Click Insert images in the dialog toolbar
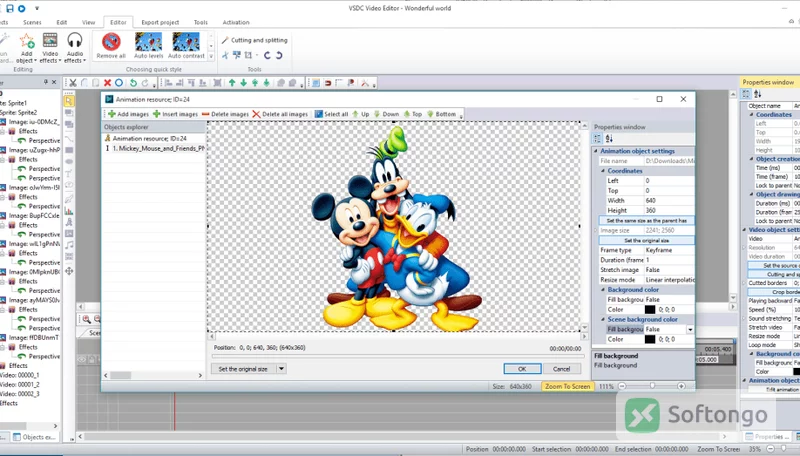The image size is (800, 456). click(175, 114)
